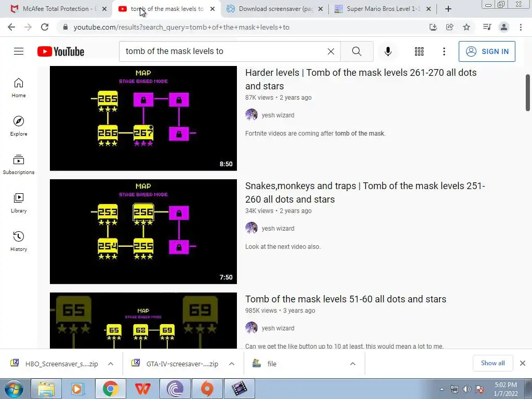Close the McAfee Total Protection tab

click(x=104, y=9)
